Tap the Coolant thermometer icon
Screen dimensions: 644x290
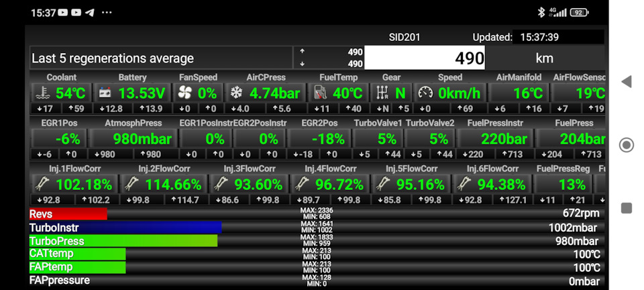[x=42, y=93]
